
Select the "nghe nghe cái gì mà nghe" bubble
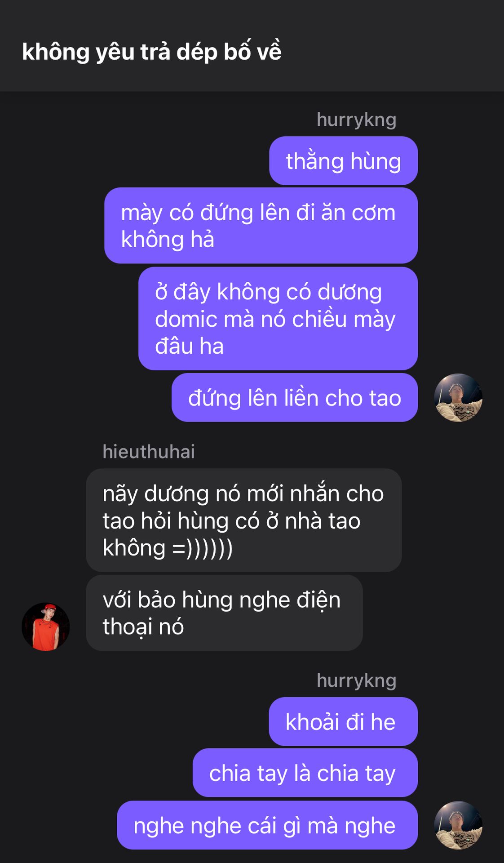coord(267,825)
